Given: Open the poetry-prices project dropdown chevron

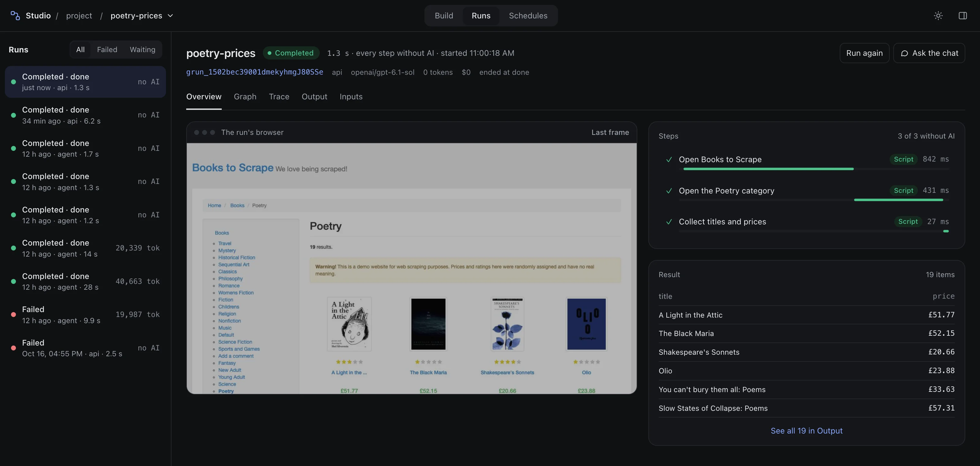Looking at the screenshot, I should 171,16.
